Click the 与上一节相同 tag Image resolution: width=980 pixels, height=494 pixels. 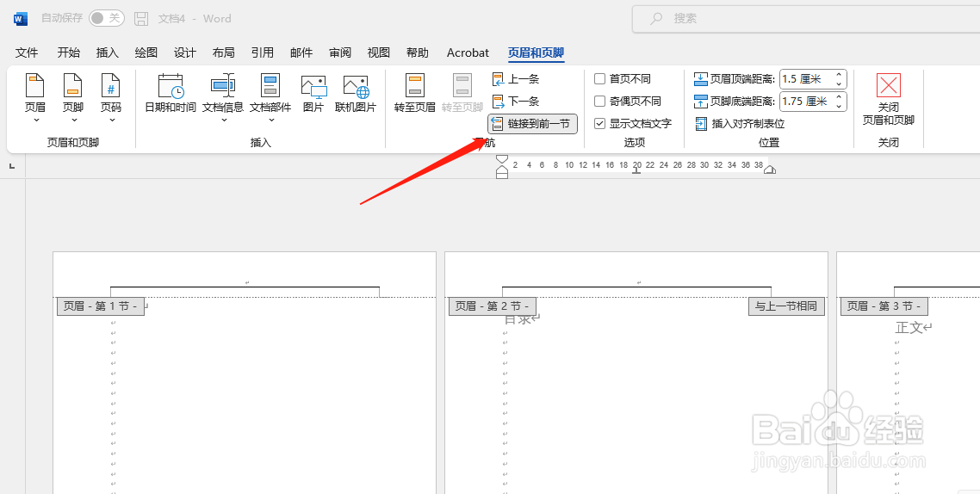click(786, 306)
